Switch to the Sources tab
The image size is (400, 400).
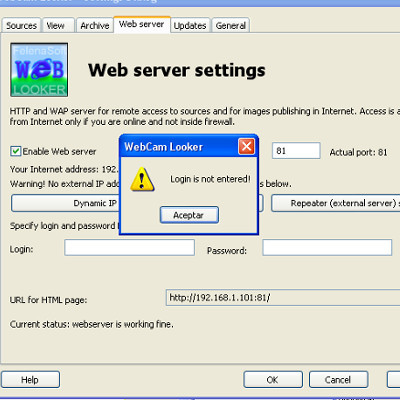21,25
